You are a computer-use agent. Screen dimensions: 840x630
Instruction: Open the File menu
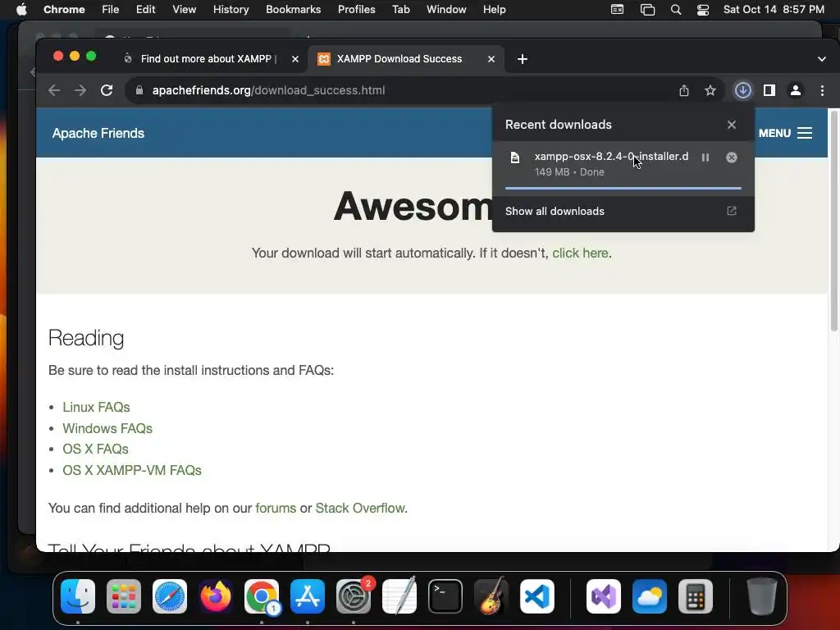pyautogui.click(x=111, y=10)
